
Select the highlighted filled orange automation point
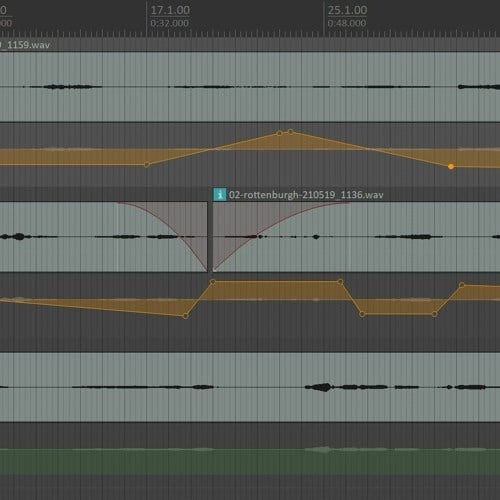451,166
